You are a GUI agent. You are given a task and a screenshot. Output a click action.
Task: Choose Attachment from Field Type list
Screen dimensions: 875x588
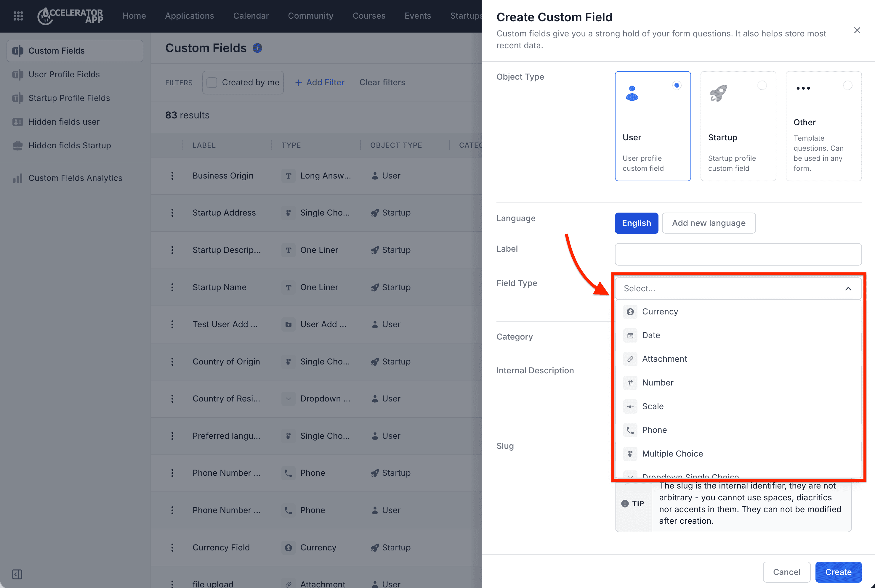(738, 359)
